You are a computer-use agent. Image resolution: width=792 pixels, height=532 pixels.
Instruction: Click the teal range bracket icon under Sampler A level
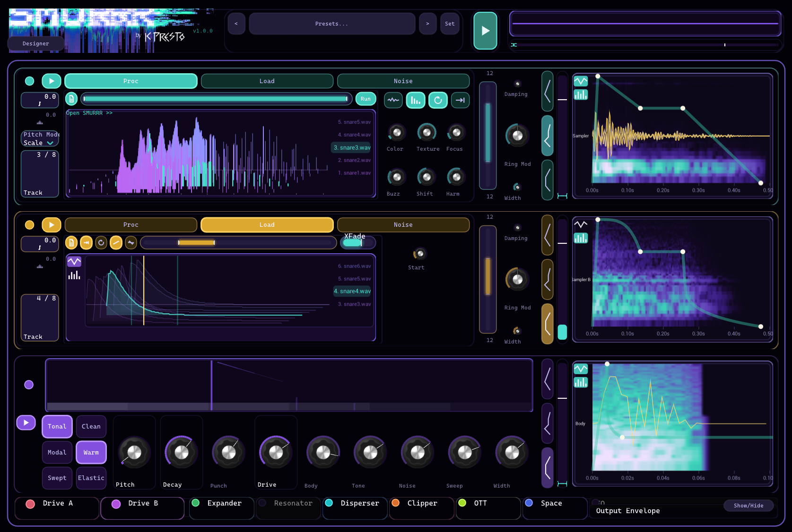tap(562, 196)
